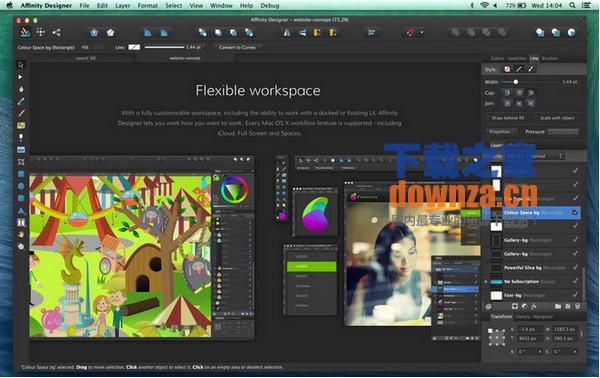The height and width of the screenshot is (378, 600).
Task: Click the delete layer trash icon
Action: [577, 306]
